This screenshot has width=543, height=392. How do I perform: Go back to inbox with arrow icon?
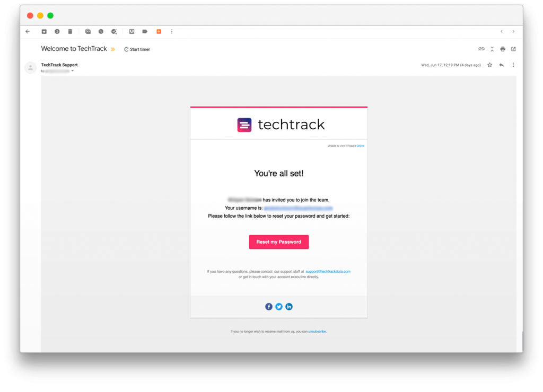tap(28, 31)
